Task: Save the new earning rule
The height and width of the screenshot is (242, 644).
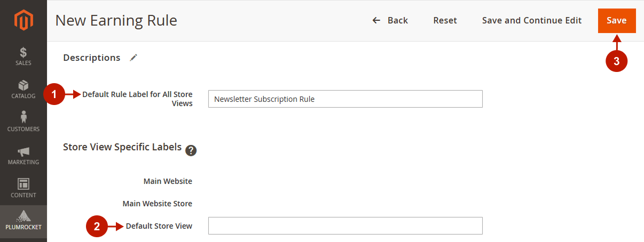Action: tap(616, 21)
